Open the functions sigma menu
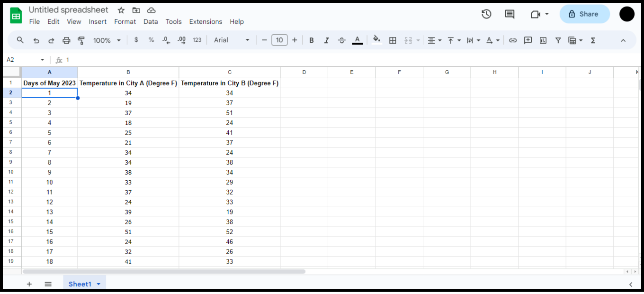The height and width of the screenshot is (294, 644). pos(593,40)
